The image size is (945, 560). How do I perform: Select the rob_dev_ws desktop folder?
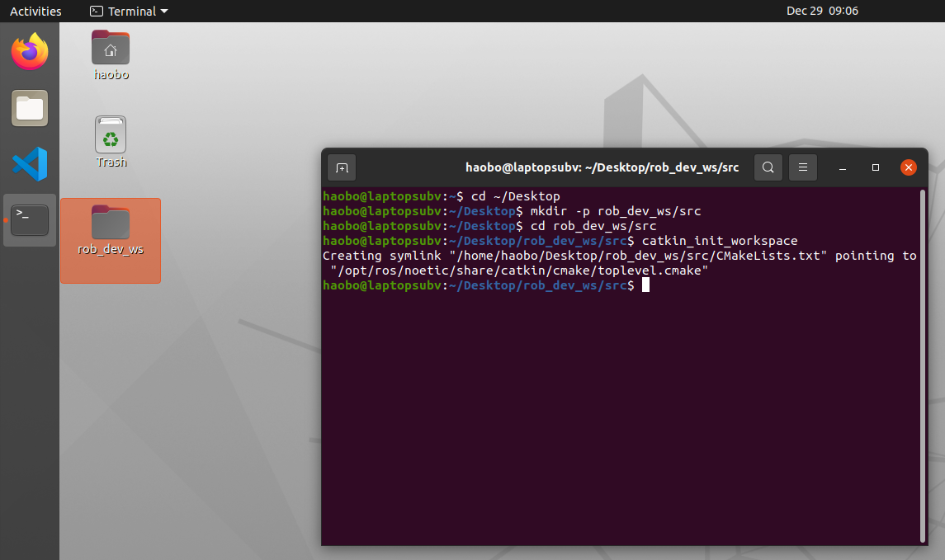(x=111, y=240)
